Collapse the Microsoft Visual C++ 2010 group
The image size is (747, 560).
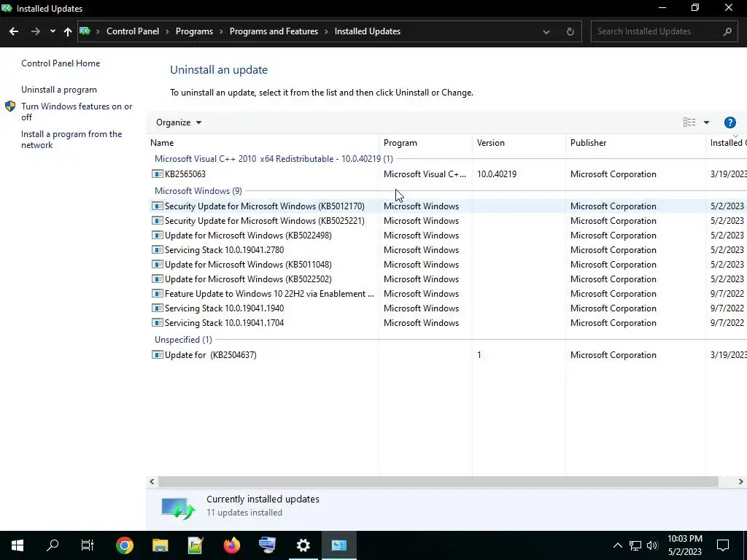tap(274, 158)
